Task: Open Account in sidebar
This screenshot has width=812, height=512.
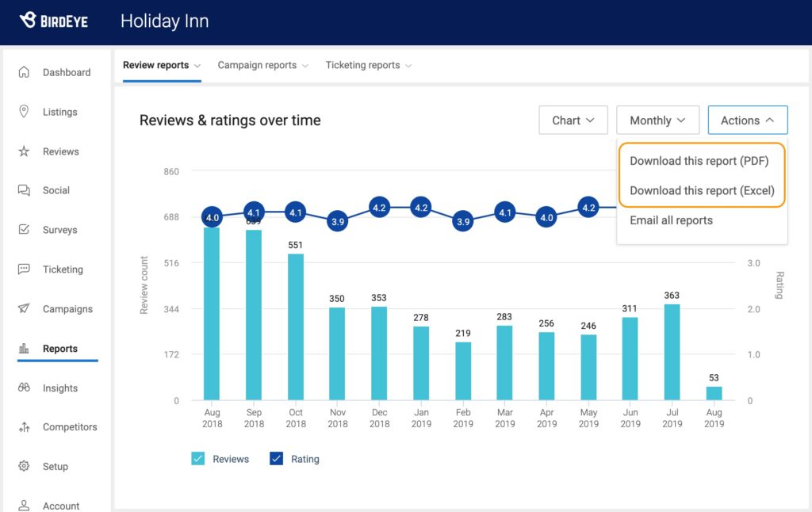Action: 61,506
